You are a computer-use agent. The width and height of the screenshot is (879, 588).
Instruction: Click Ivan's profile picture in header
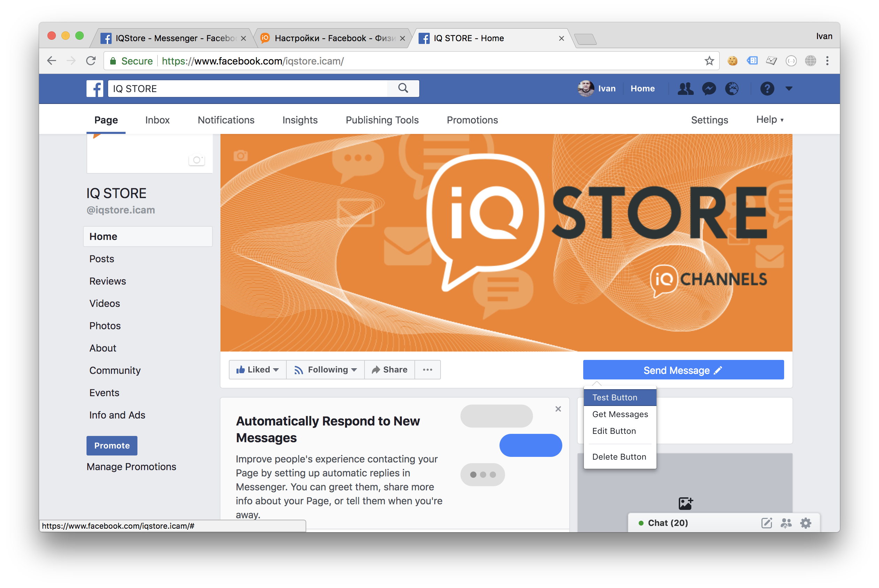tap(586, 89)
